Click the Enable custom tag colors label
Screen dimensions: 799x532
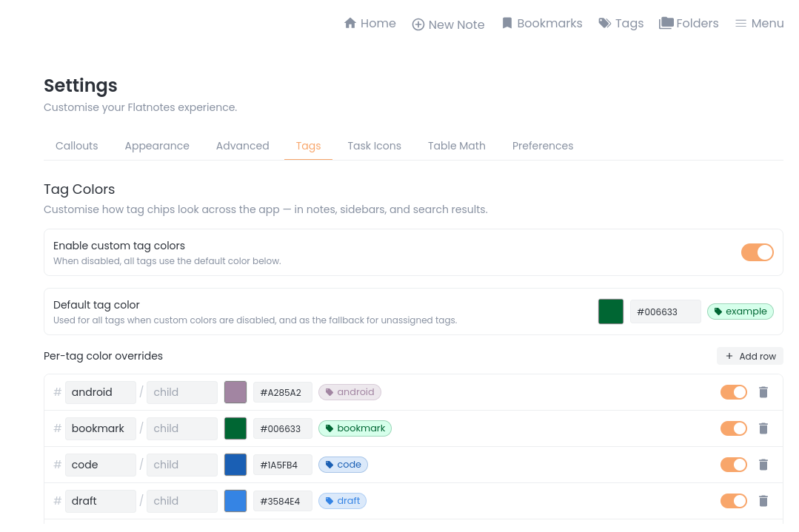[118, 246]
